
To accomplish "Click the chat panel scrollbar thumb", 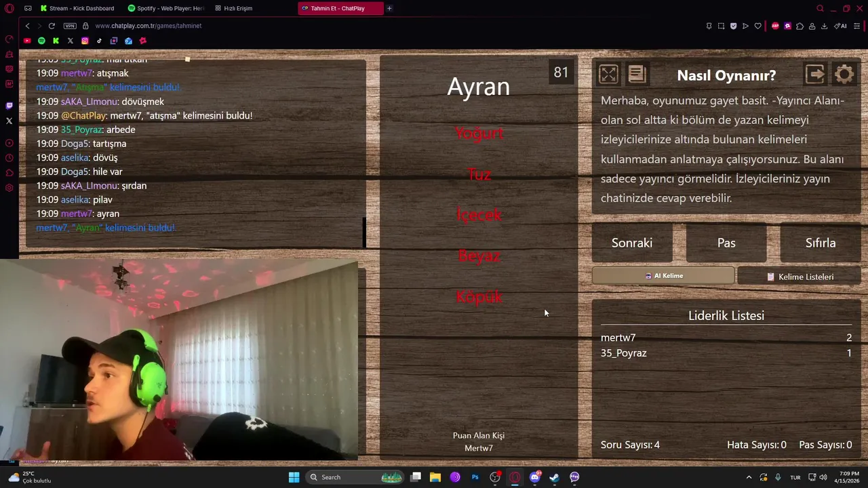I will pyautogui.click(x=364, y=232).
